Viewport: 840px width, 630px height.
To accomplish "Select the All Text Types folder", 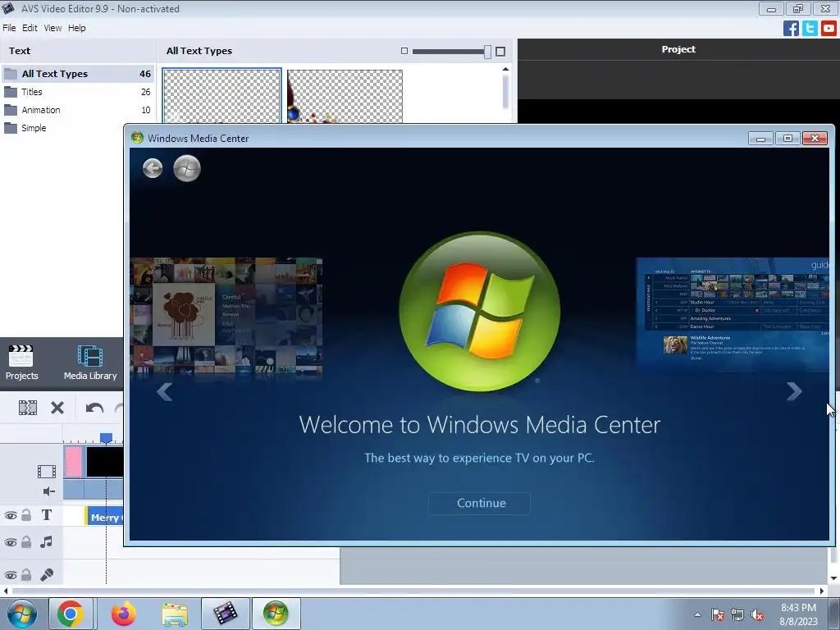I will pyautogui.click(x=78, y=73).
